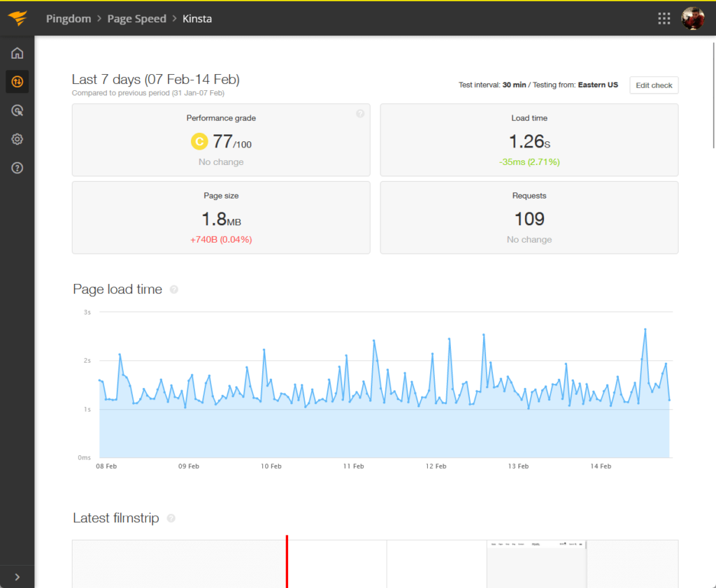This screenshot has width=716, height=588.
Task: Go to the Pingdom breadcrumb
Action: (69, 19)
